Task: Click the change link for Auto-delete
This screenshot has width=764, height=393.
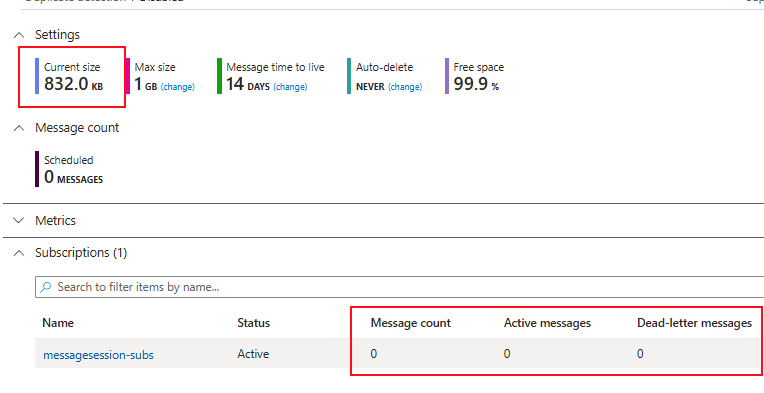Action: click(405, 87)
